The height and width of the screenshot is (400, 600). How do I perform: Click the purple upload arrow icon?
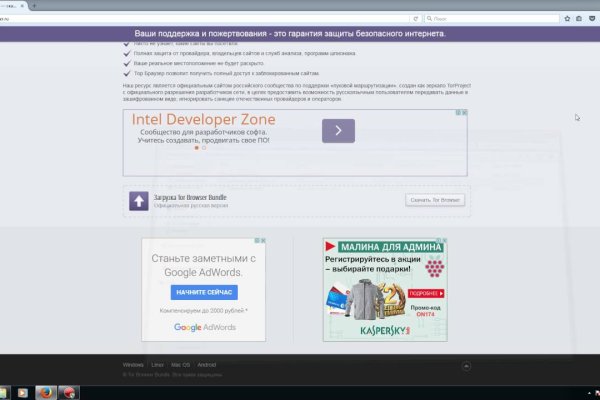[x=139, y=200]
